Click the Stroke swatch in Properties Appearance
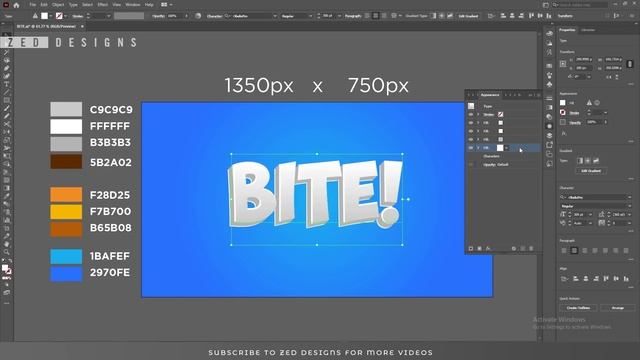This screenshot has width=640, height=360. (562, 112)
